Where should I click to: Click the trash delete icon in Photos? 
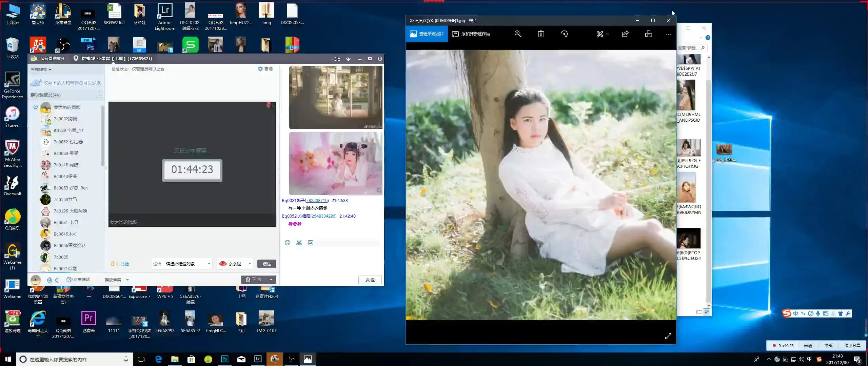click(x=541, y=34)
